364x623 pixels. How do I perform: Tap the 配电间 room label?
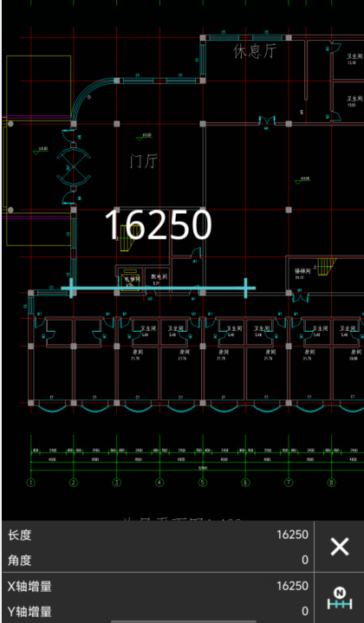tap(159, 277)
